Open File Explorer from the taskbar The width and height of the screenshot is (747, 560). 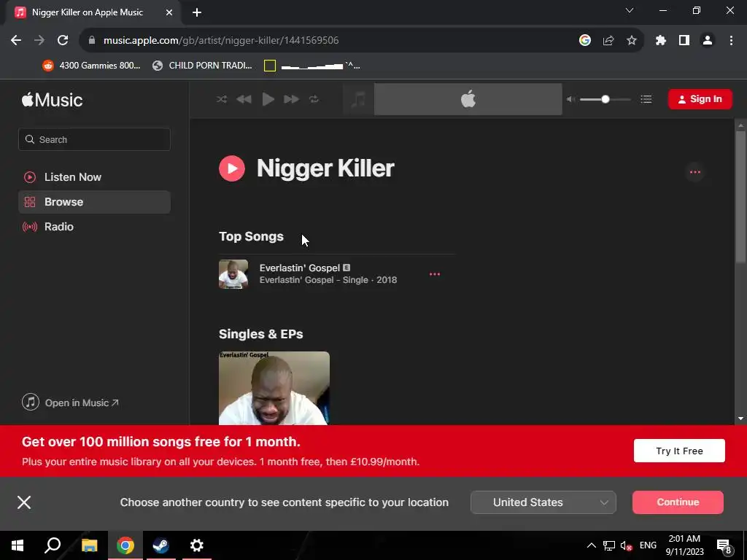(90, 545)
